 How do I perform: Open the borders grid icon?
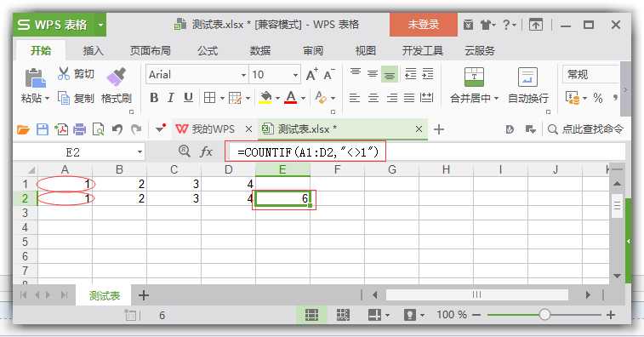(209, 97)
